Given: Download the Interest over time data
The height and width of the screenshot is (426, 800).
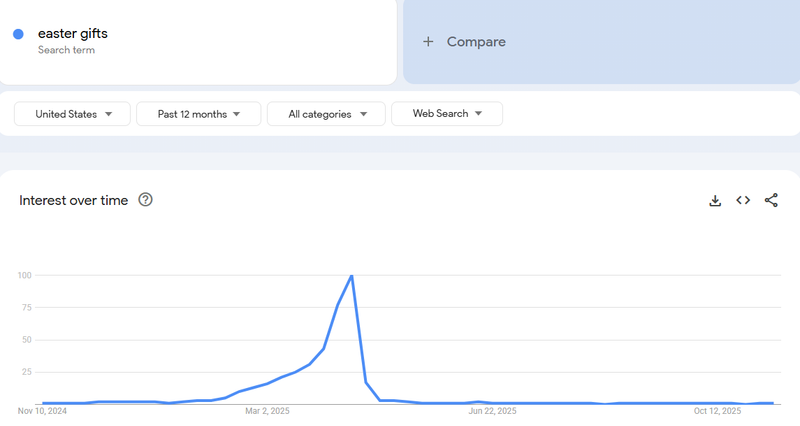Looking at the screenshot, I should click(x=715, y=201).
